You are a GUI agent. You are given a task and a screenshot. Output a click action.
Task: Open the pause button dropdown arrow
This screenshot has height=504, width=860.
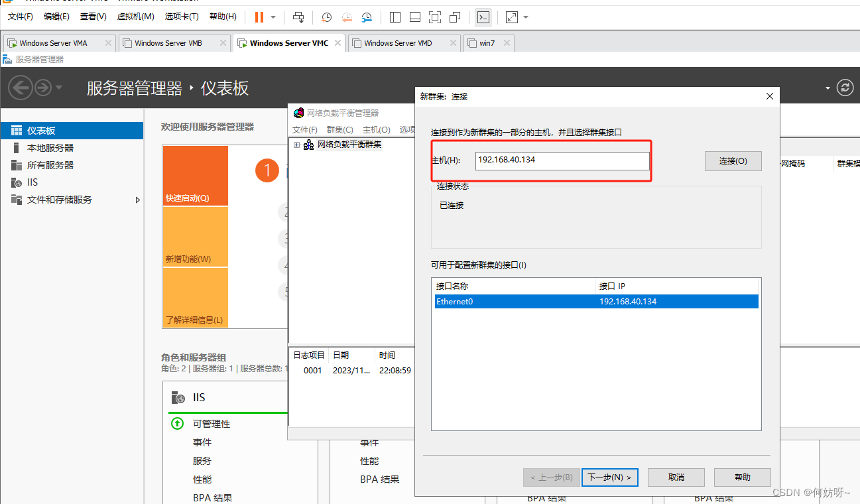(273, 17)
